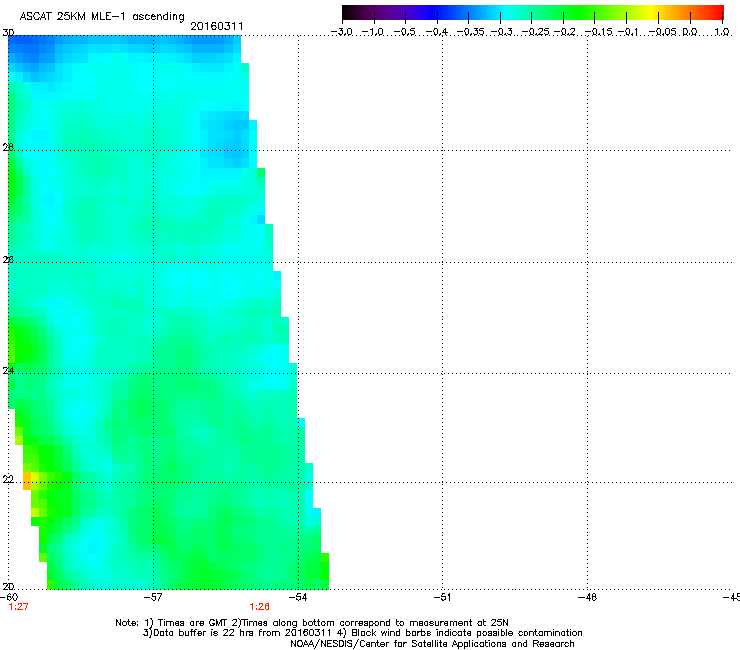Click the -3.0 color bar label
Viewport: 740px width, 650px height.
point(342,32)
